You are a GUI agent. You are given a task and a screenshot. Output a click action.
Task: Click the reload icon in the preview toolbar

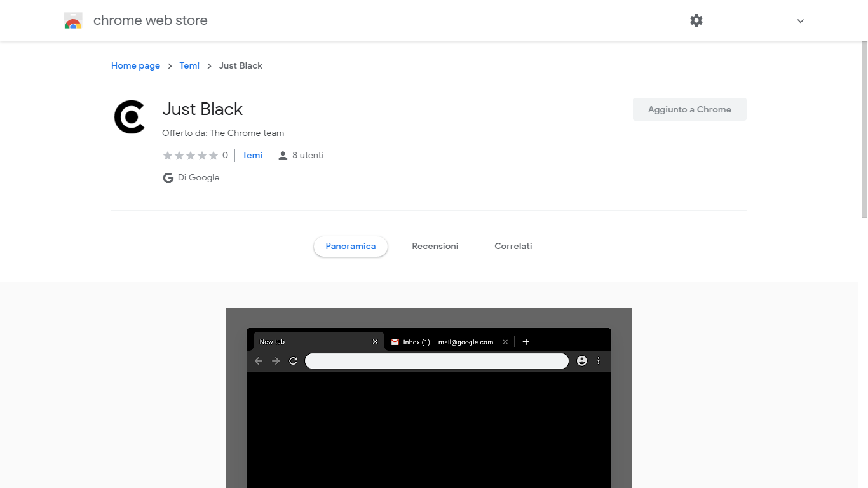click(x=293, y=360)
